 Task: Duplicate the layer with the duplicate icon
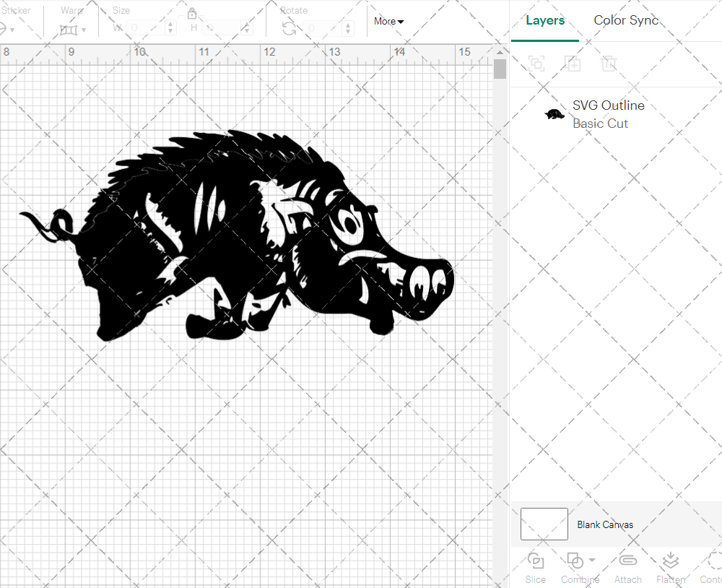coord(573,64)
